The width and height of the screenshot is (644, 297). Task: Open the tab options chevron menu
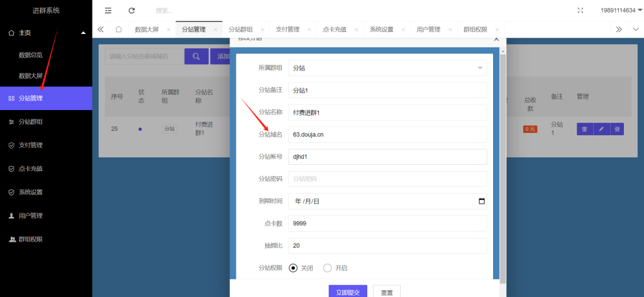click(x=636, y=30)
